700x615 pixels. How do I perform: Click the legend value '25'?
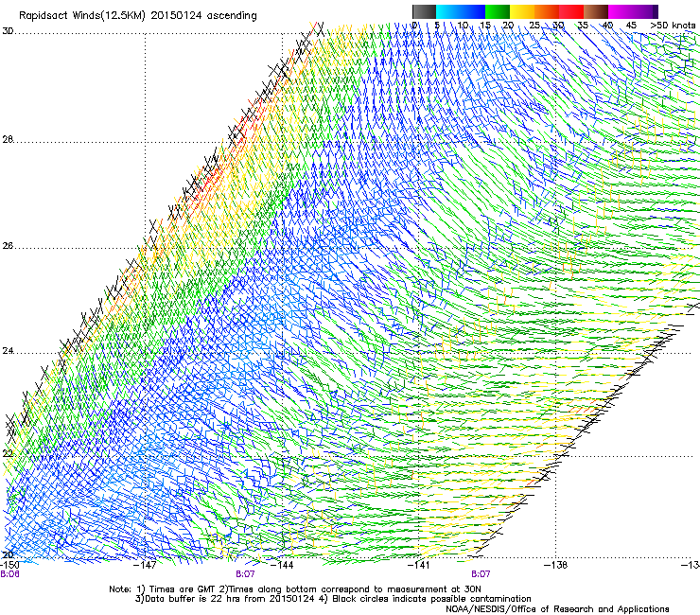click(x=534, y=25)
